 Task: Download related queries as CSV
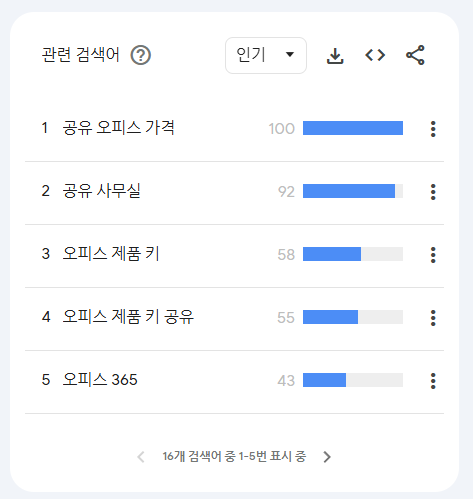335,55
